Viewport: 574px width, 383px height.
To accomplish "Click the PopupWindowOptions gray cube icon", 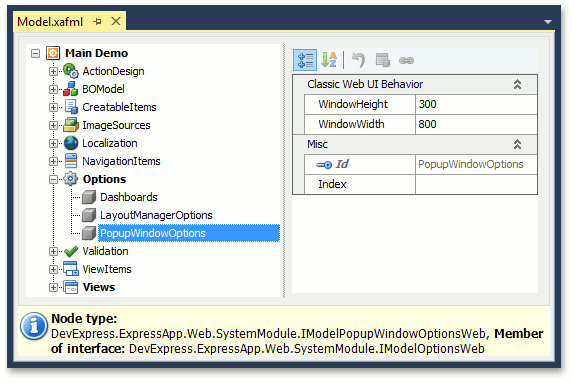I will click(x=89, y=233).
